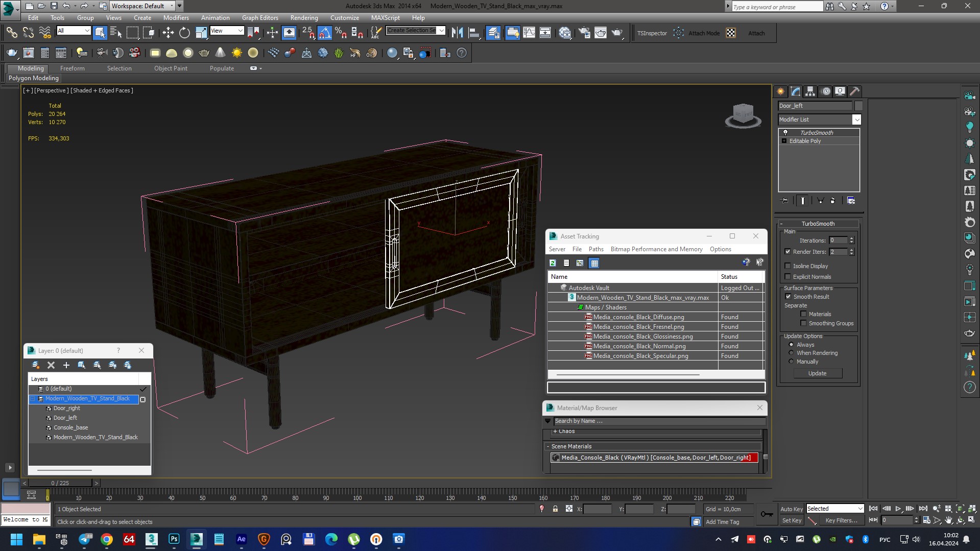The width and height of the screenshot is (980, 551).
Task: Open the Key Filters button
Action: pyautogui.click(x=841, y=520)
